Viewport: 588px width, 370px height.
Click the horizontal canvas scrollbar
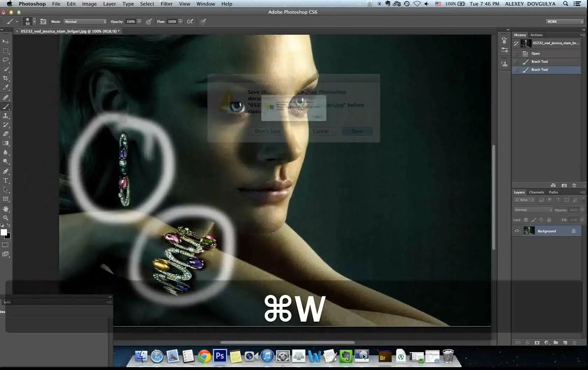(287, 342)
